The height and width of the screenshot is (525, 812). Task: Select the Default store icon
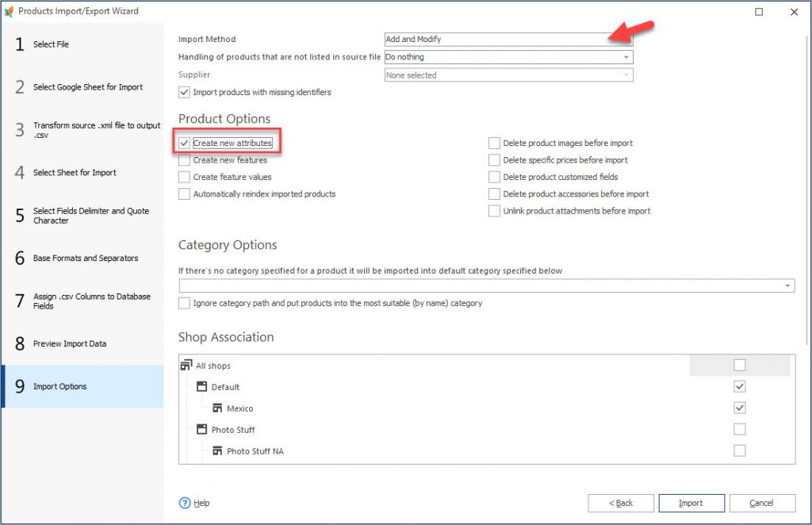tap(201, 386)
